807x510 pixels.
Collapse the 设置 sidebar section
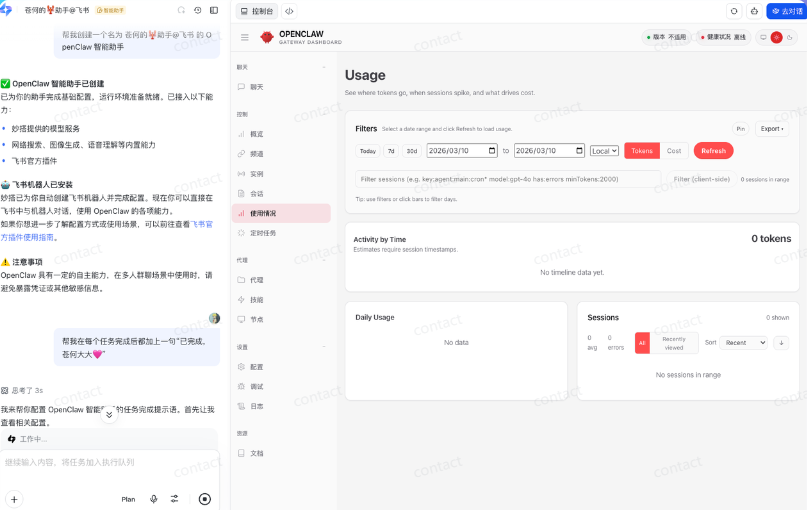click(x=324, y=347)
